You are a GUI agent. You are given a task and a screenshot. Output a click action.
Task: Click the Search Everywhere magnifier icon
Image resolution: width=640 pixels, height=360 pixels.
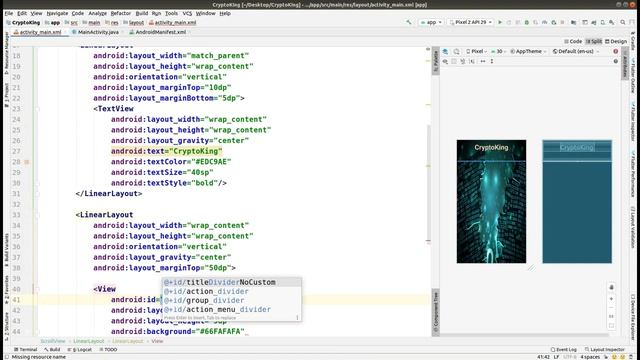623,22
